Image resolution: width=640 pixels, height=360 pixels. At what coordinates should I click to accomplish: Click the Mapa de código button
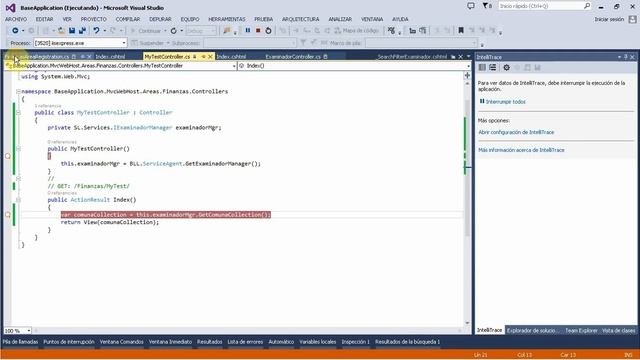357,31
